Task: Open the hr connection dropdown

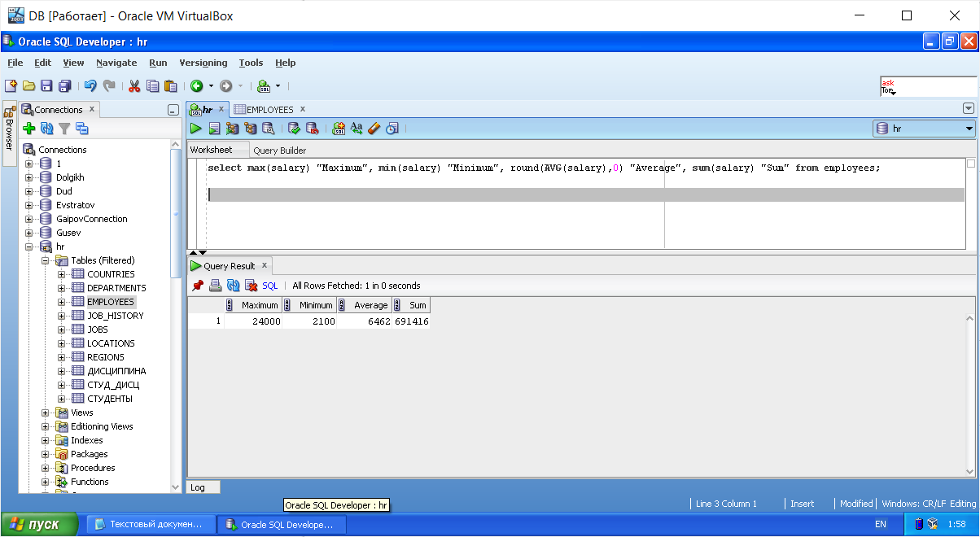Action: tap(969, 129)
